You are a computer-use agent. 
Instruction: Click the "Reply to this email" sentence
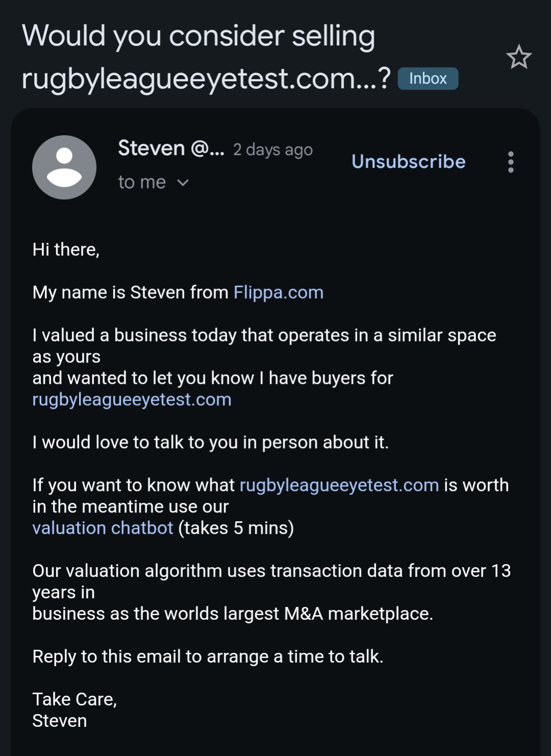(208, 656)
